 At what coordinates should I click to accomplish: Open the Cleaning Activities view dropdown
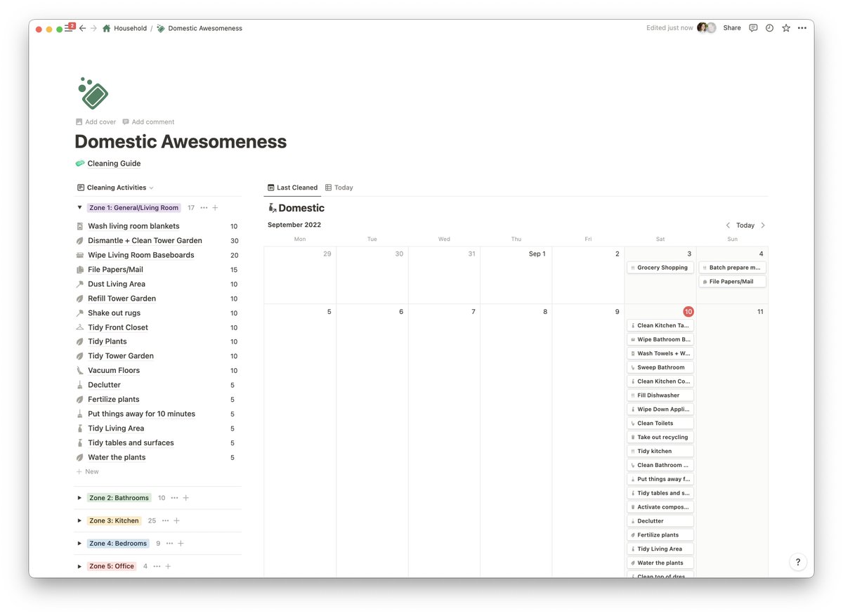click(x=116, y=188)
